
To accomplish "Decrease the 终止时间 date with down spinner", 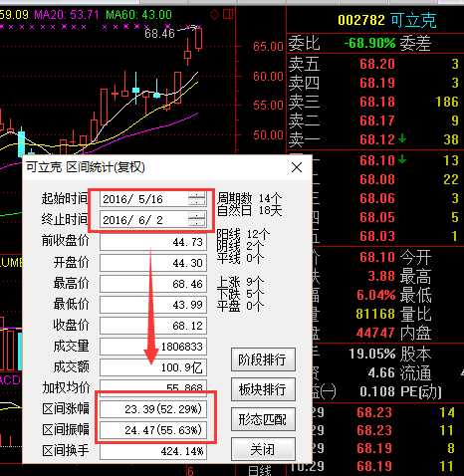I will tap(197, 223).
